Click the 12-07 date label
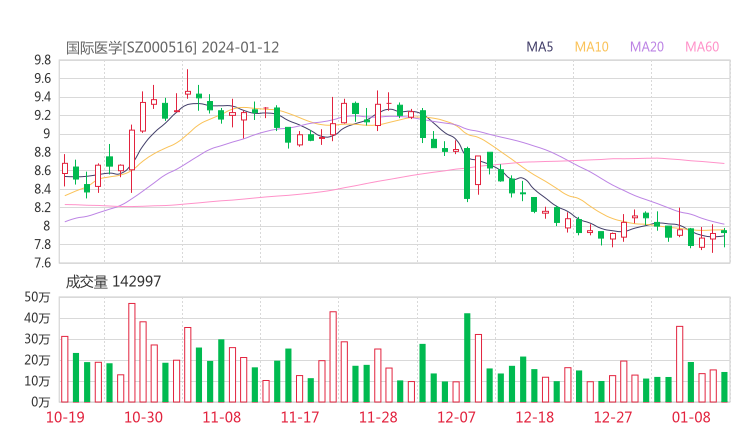740x440 pixels. pyautogui.click(x=456, y=417)
